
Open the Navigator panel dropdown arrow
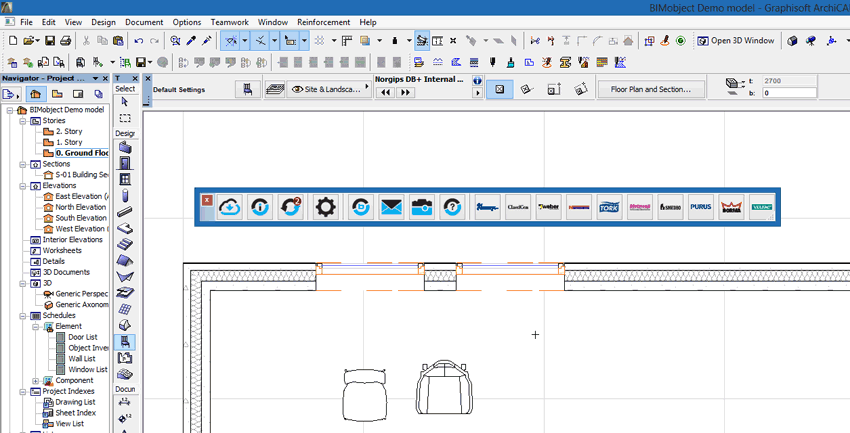click(x=96, y=79)
